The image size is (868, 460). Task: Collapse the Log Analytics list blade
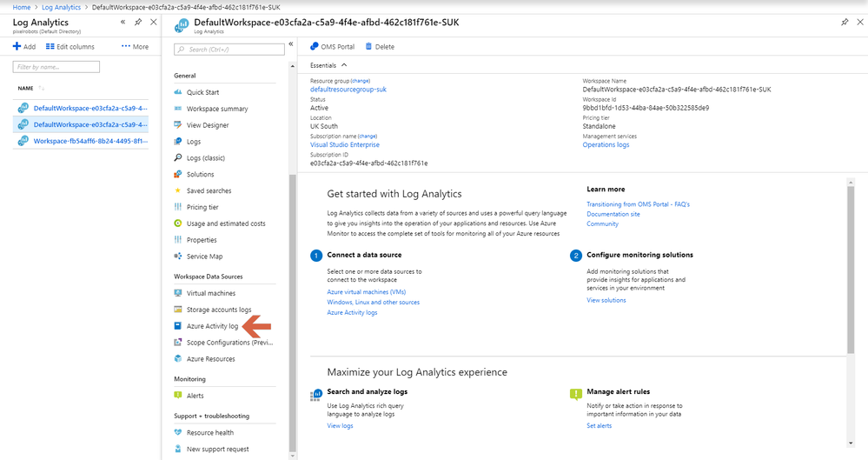123,22
